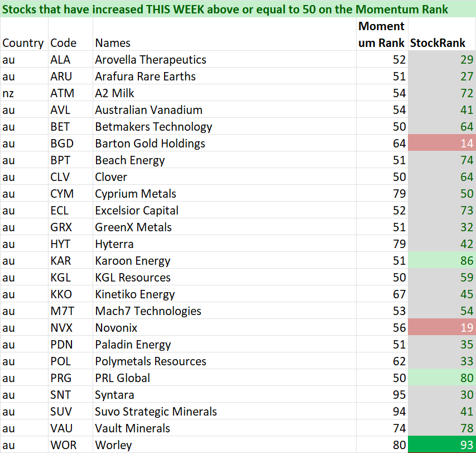Select Kinetiko Energy's Momentum Rank 67

click(x=382, y=294)
